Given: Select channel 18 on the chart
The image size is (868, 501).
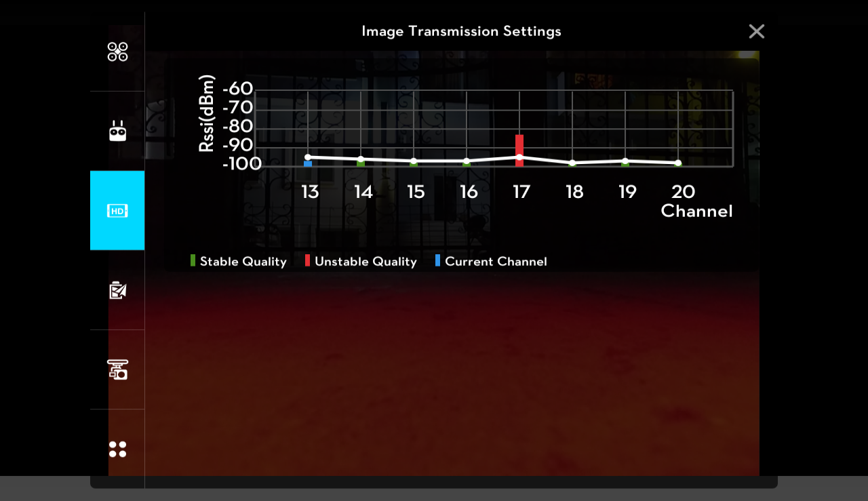Looking at the screenshot, I should 574,192.
